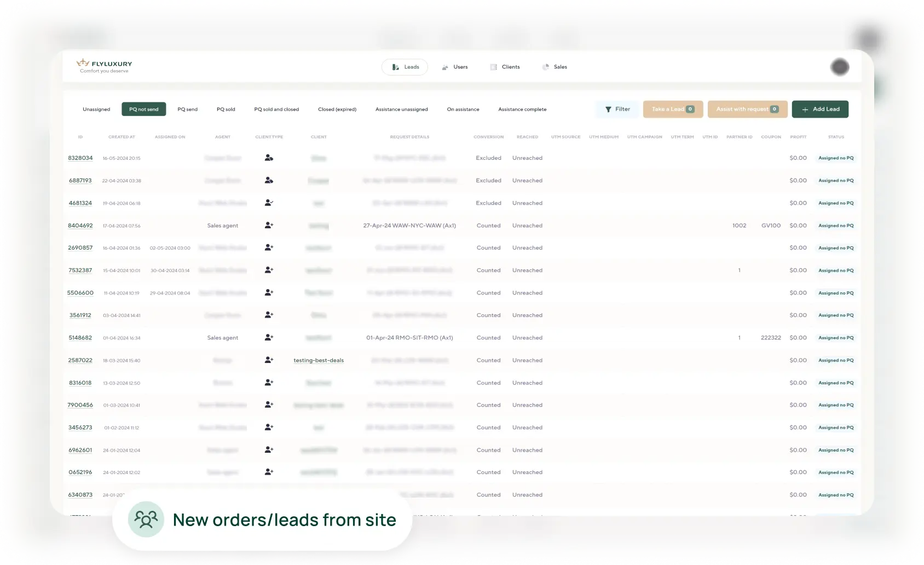The width and height of the screenshot is (924, 565).
Task: Click the funnel icon in Filter
Action: pos(608,109)
